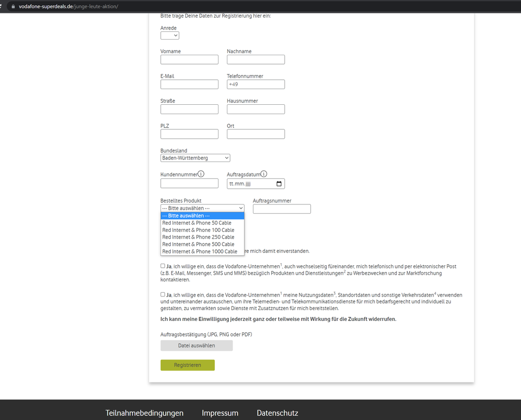Click the browser URL vodafone-superdeals.de
Screen dimensions: 521x420
[x=68, y=6]
